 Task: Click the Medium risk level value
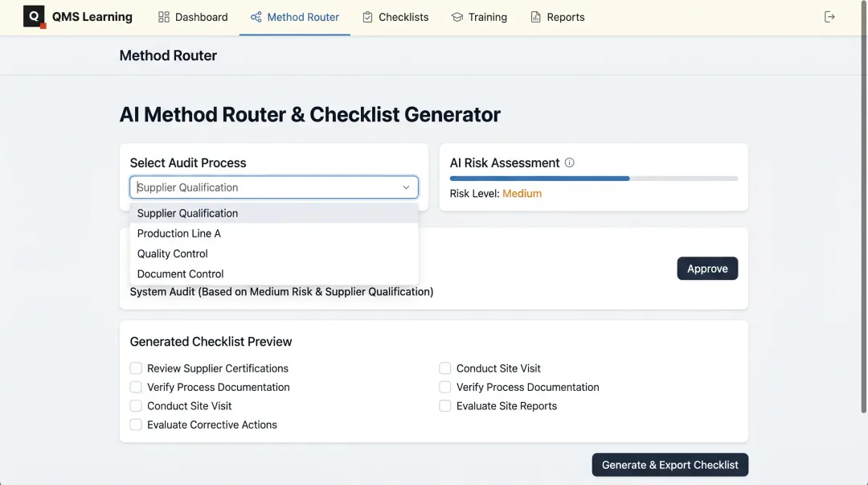click(x=522, y=194)
